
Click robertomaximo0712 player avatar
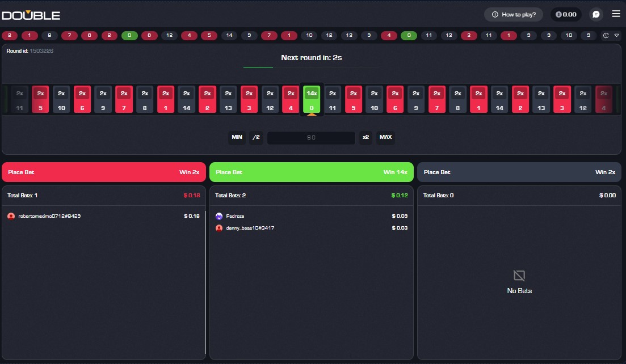(x=11, y=216)
